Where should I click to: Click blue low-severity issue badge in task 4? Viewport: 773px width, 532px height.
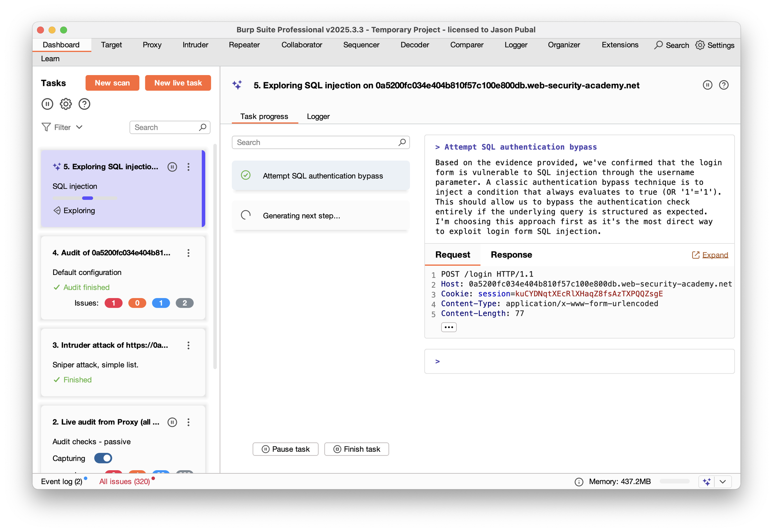161,303
